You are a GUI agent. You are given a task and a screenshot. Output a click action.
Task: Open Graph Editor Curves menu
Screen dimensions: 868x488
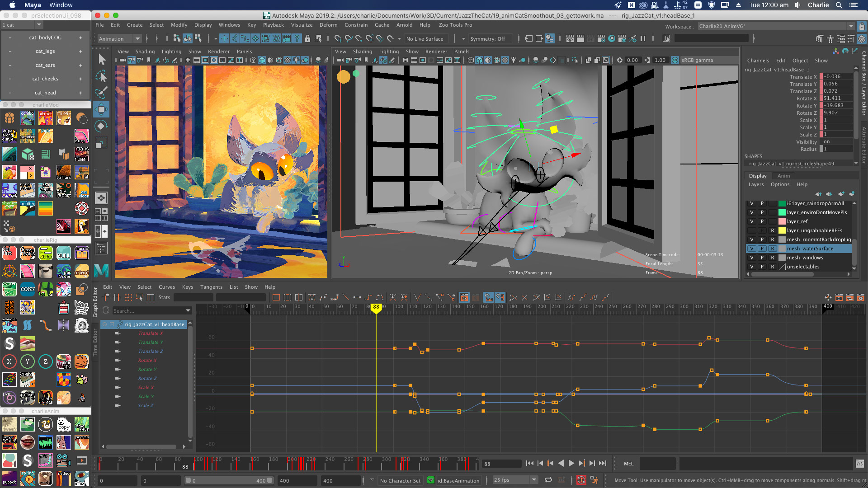coord(166,287)
